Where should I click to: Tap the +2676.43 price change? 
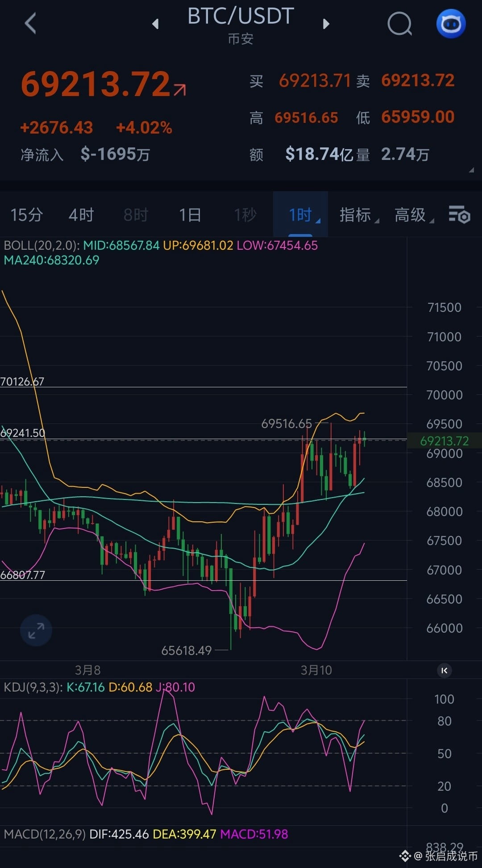(x=57, y=128)
